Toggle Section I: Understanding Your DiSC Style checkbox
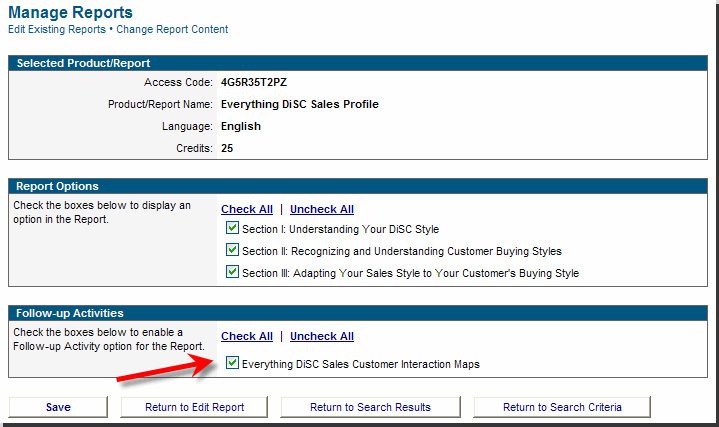The height and width of the screenshot is (427, 719). [232, 227]
